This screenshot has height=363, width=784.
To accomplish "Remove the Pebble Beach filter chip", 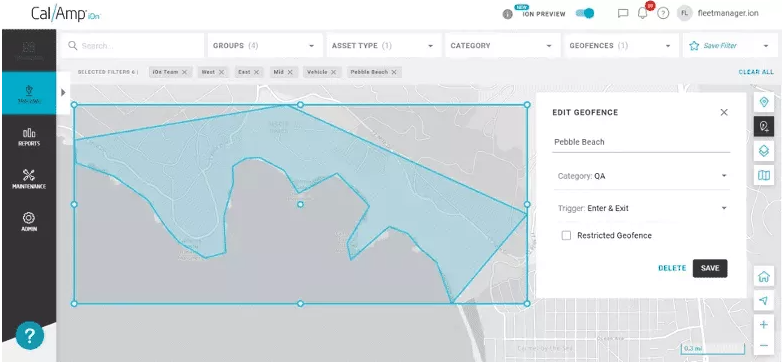I will coord(394,72).
